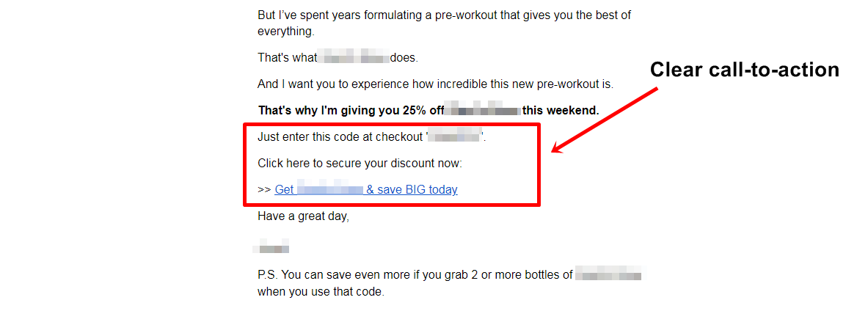The width and height of the screenshot is (868, 322).
Task: Click 'Have a great day,' closing line
Action: pos(303,216)
